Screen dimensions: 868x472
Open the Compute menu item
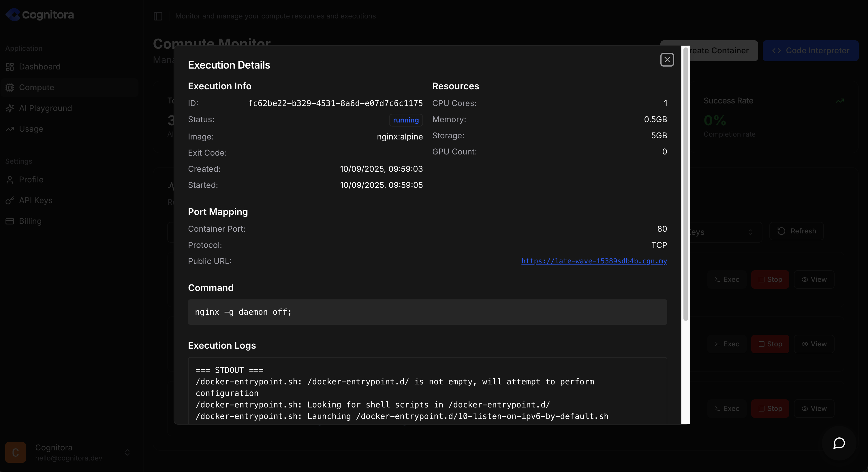[x=36, y=88]
